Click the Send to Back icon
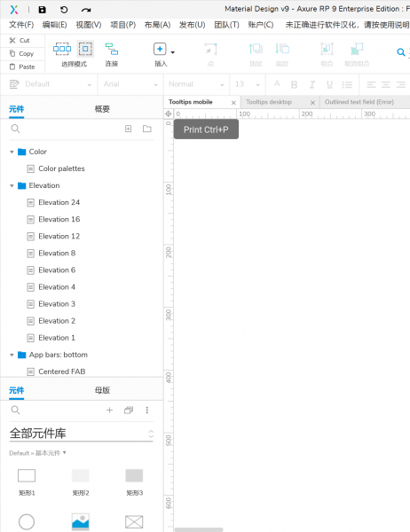This screenshot has width=410, height=532. (x=282, y=49)
